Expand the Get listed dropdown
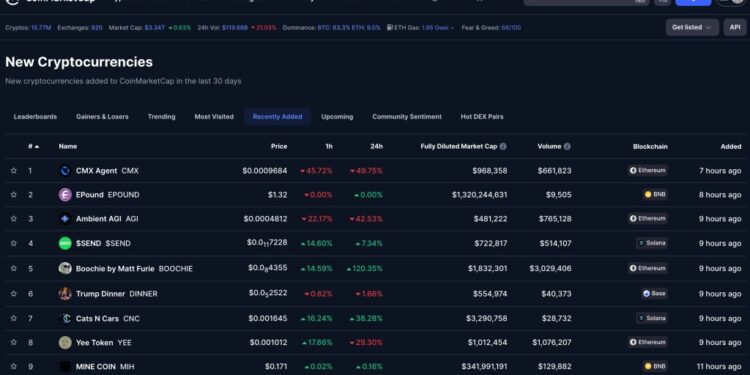Image resolution: width=750 pixels, height=375 pixels. point(692,27)
